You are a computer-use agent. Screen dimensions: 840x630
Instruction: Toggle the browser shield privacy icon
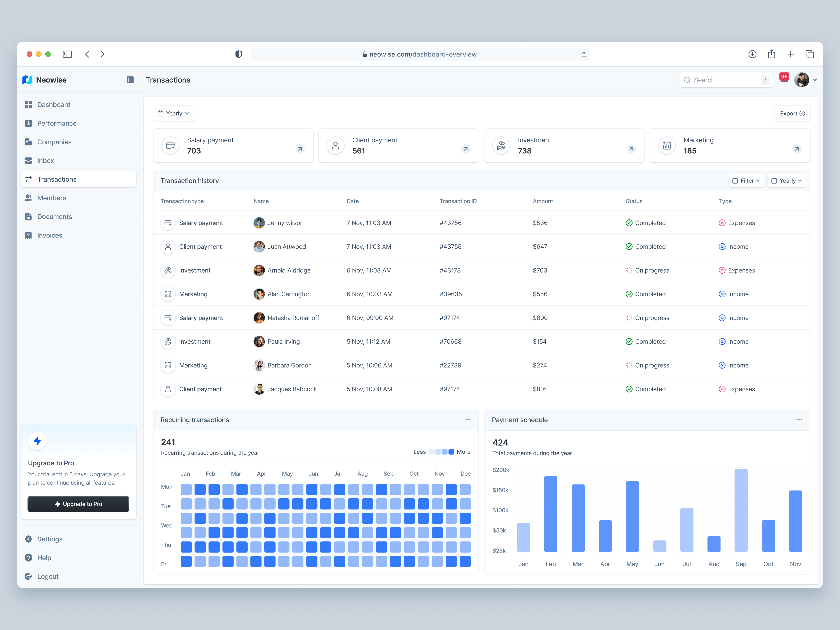(x=239, y=54)
